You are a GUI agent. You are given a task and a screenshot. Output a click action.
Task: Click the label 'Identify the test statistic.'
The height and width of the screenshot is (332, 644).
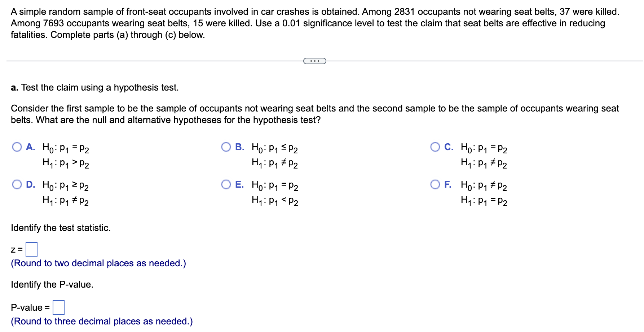(61, 228)
